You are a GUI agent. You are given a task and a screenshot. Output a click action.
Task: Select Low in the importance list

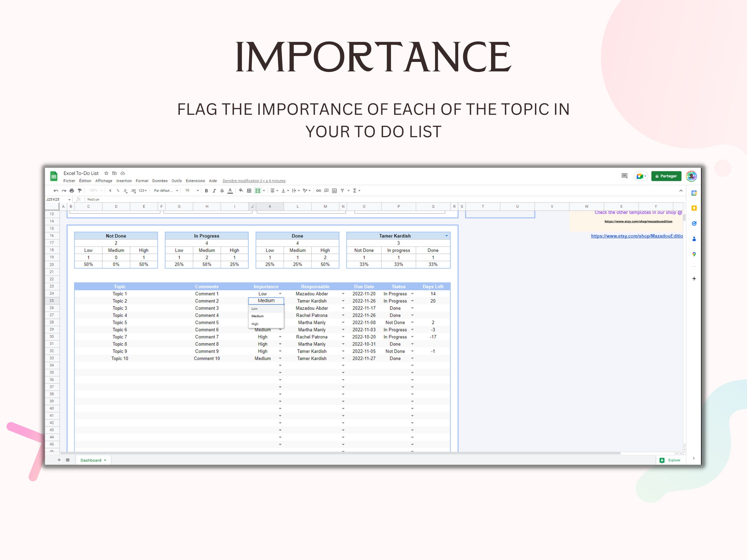266,309
